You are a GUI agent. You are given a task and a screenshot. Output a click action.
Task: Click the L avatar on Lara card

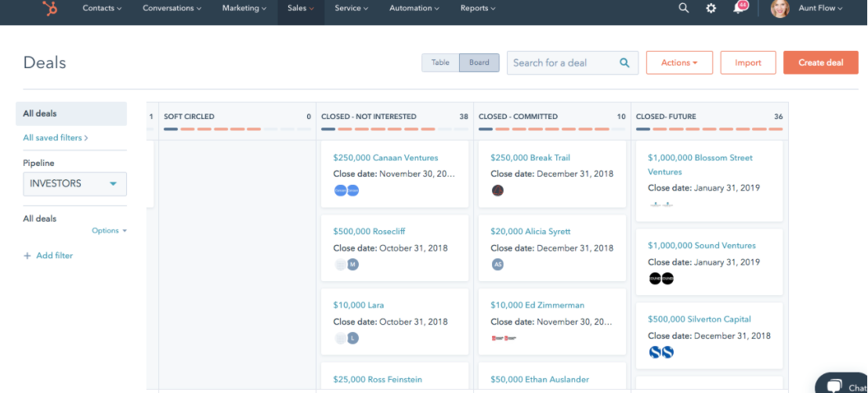353,337
